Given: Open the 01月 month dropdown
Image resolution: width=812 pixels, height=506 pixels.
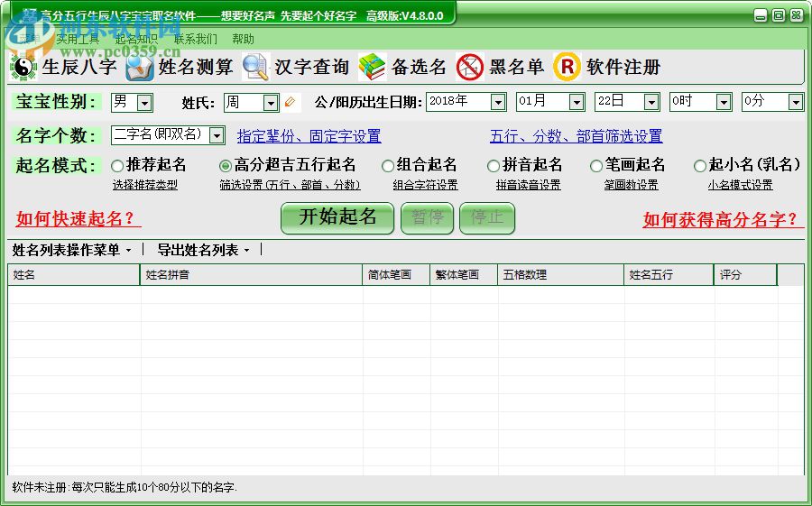Looking at the screenshot, I should click(x=577, y=102).
